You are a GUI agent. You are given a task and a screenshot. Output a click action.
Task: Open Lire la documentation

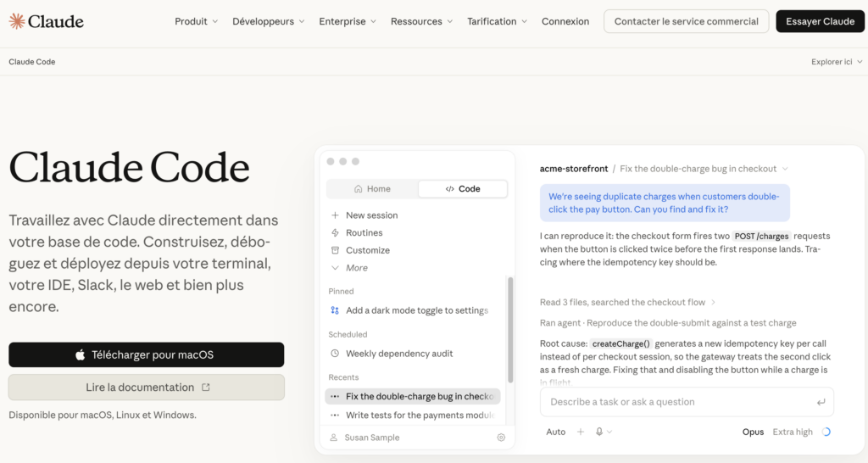coord(146,388)
